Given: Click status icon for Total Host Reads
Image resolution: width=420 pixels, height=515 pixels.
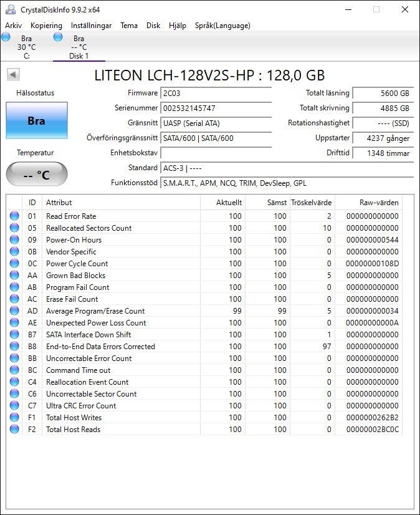Looking at the screenshot, I should (14, 429).
